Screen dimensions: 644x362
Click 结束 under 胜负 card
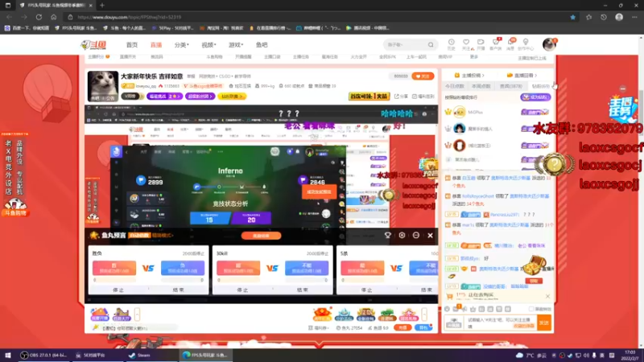click(178, 290)
